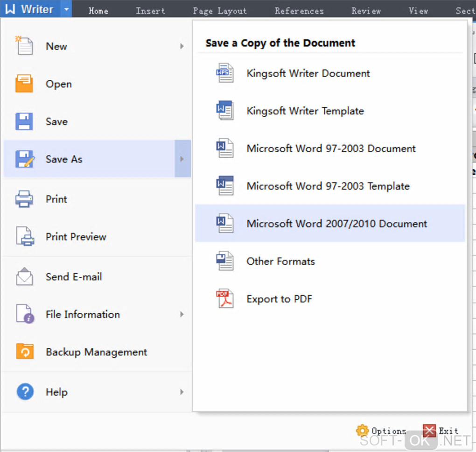Viewport: 476px width, 452px height.
Task: Click the Print printer icon
Action: click(24, 199)
